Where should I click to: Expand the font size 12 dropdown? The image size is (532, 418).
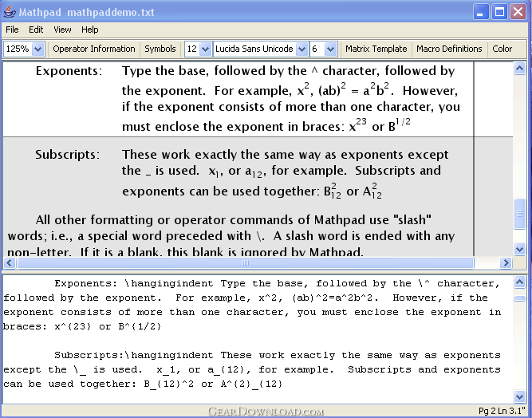(x=205, y=49)
